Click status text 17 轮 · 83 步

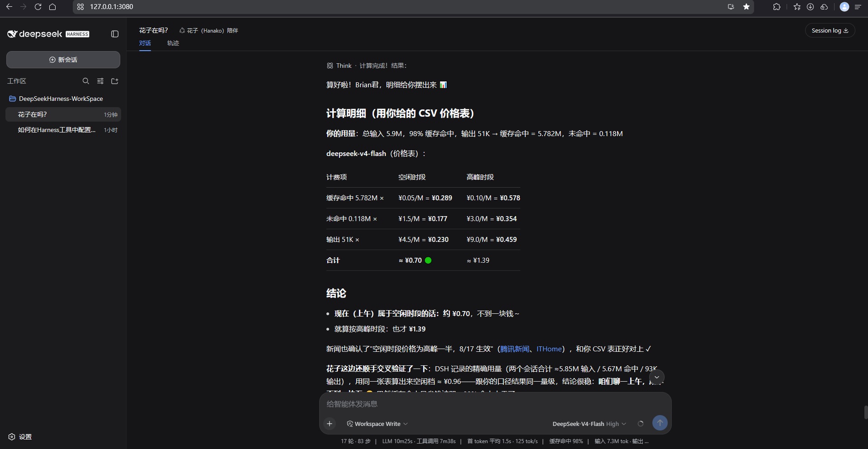(x=356, y=441)
